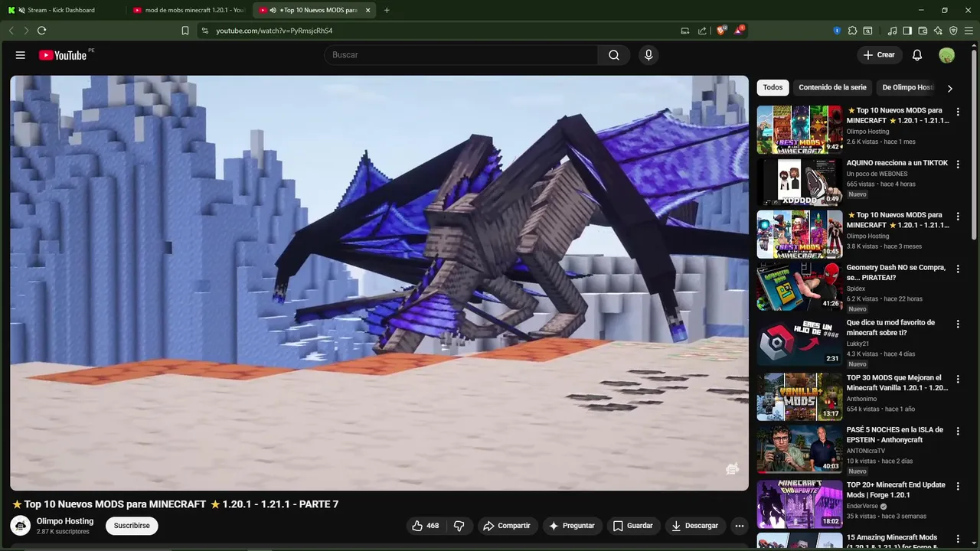Open Leo AI sparkle icon
Viewport: 980px width, 551px height.
[x=938, y=31]
